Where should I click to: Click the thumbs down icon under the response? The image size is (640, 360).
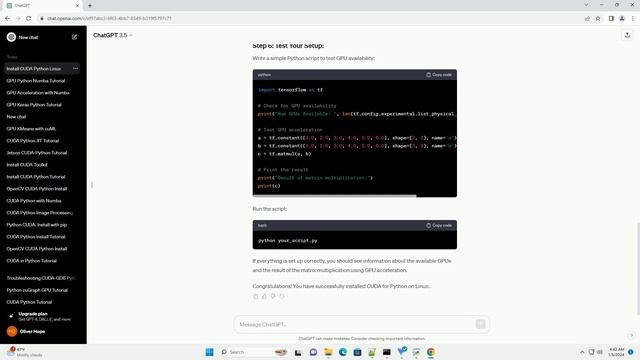(x=273, y=296)
